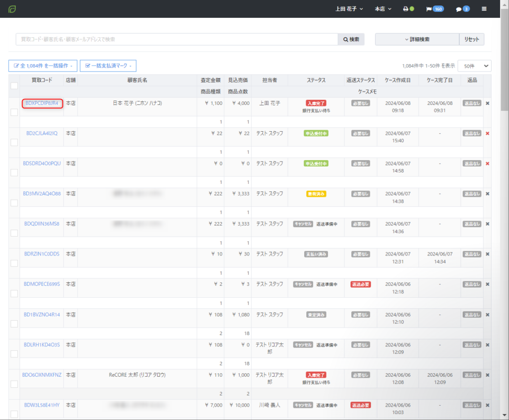Delete row BDLRH1KD4O3S with X icon
Viewport: 509px width, 420px height.
coord(487,345)
